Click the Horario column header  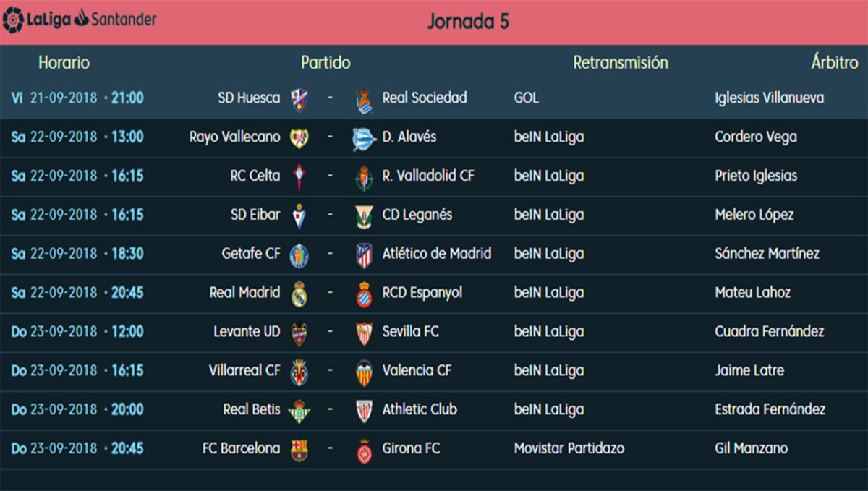(64, 63)
